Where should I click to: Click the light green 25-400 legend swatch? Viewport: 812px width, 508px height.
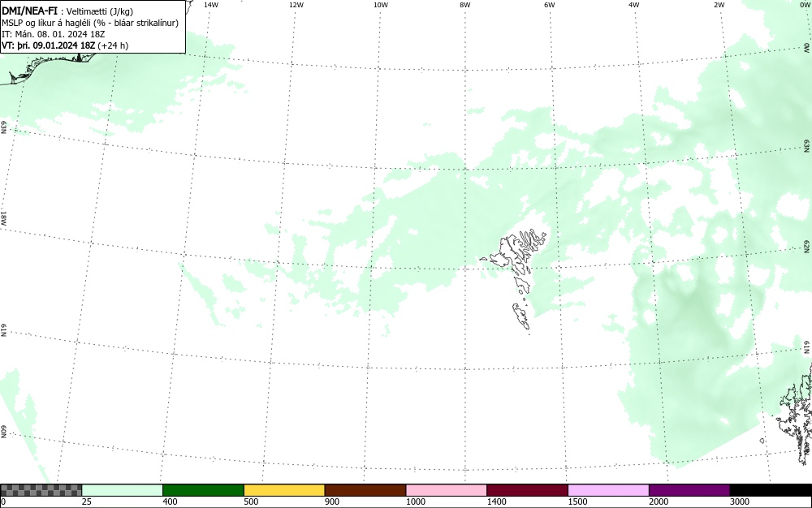coord(123,490)
